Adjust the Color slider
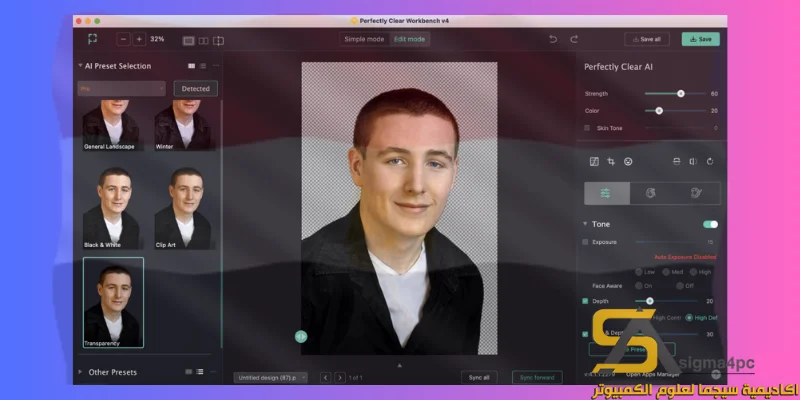This screenshot has height=400, width=800. click(x=659, y=110)
